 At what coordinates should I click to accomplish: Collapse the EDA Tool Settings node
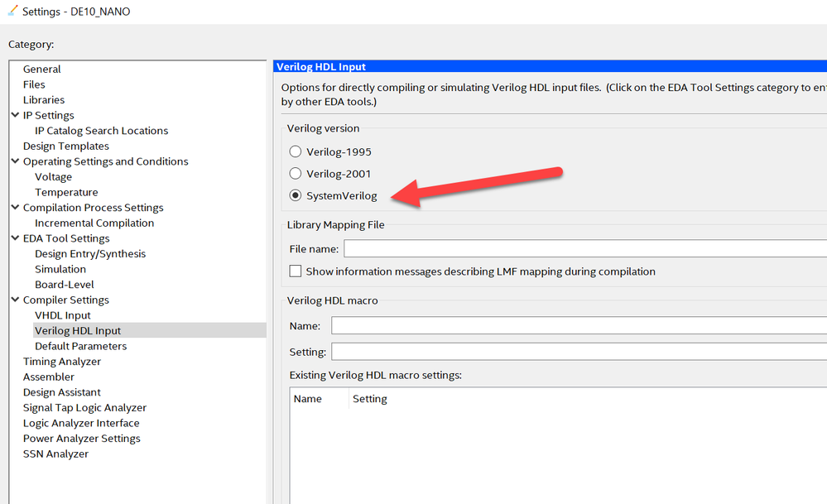[x=15, y=238]
